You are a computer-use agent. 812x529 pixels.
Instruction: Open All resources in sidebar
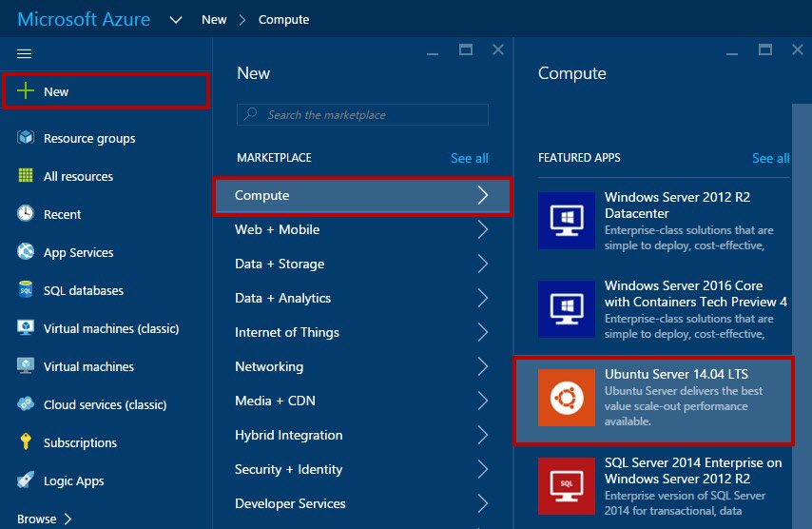coord(106,176)
